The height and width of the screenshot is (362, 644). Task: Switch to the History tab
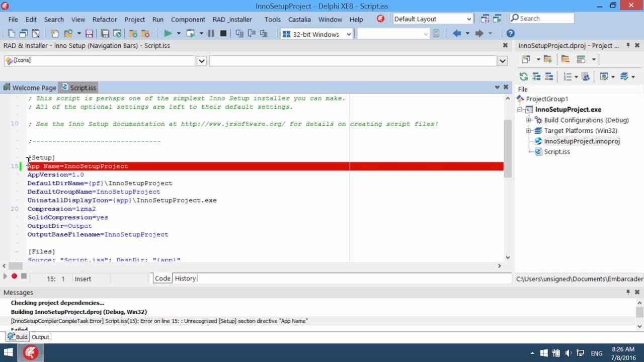coord(185,279)
